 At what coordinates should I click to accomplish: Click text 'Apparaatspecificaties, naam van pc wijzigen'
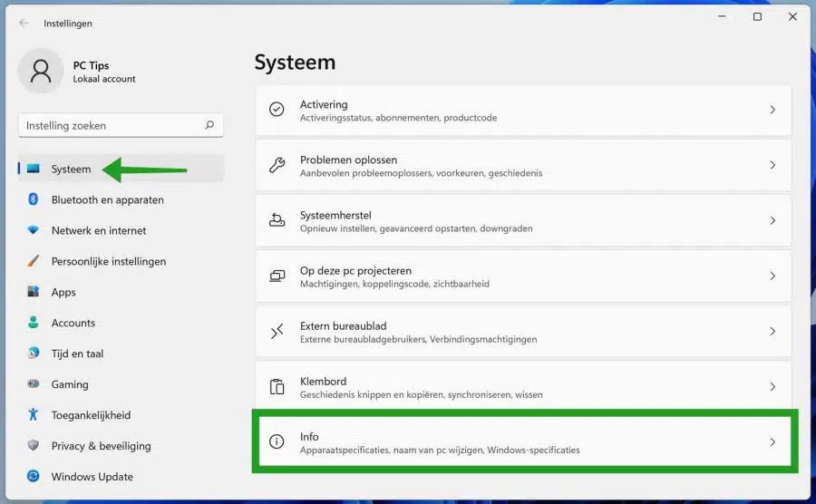391,450
